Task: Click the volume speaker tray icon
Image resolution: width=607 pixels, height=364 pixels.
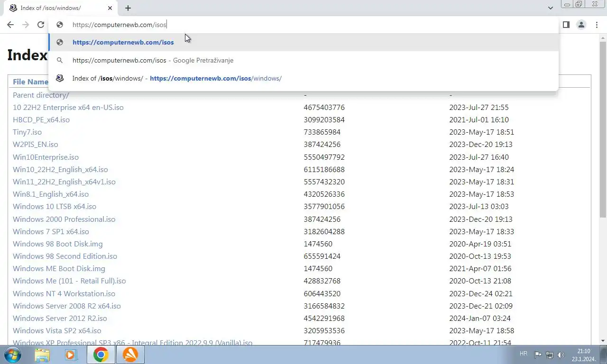Action: pos(561,355)
